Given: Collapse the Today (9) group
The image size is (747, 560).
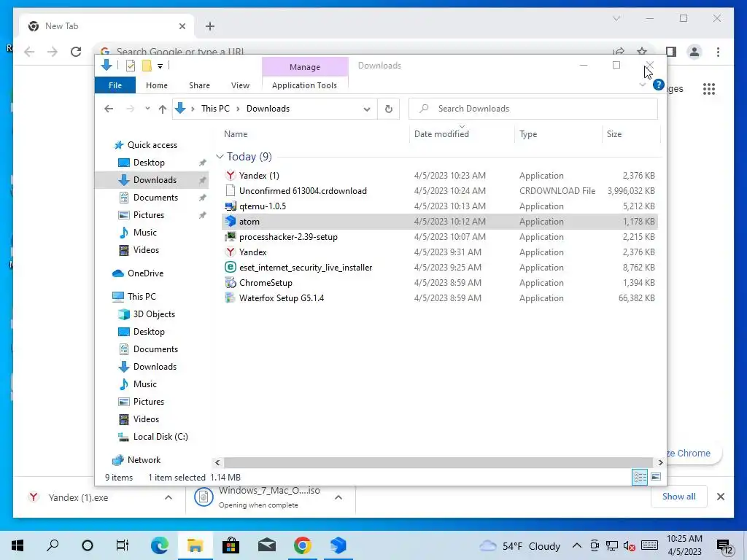Looking at the screenshot, I should click(220, 157).
